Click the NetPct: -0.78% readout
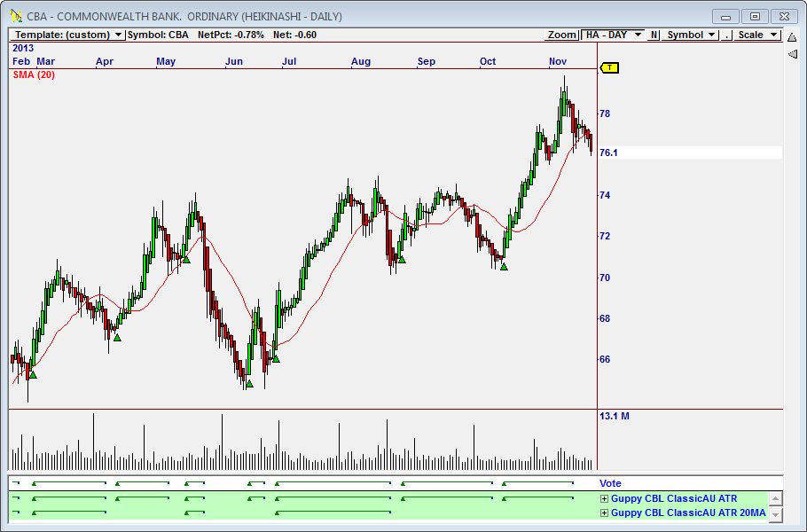 [231, 35]
